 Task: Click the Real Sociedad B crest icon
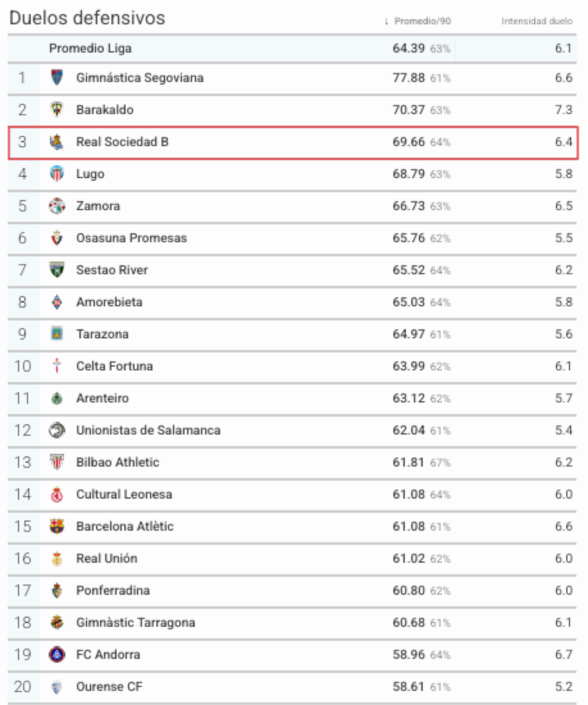point(56,142)
